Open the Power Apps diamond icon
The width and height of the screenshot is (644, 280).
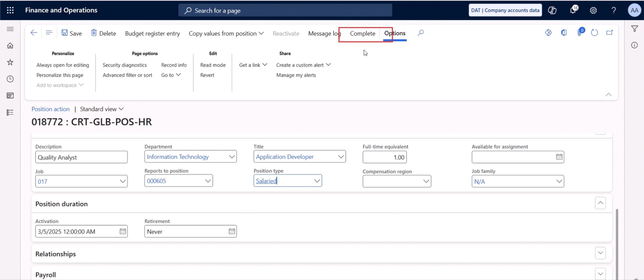[x=548, y=33]
